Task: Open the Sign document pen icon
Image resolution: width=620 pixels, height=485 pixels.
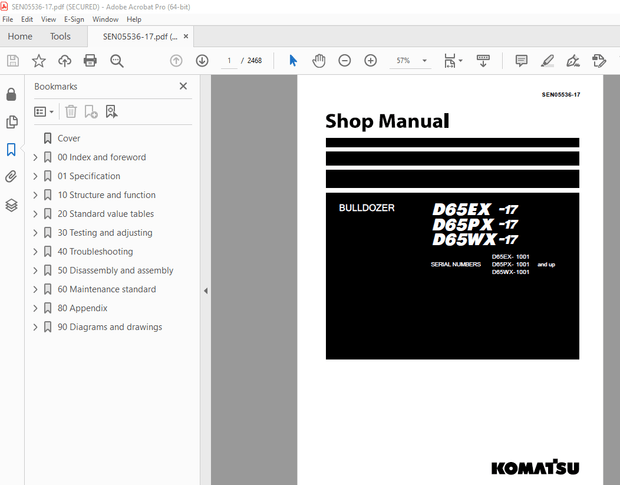Action: pyautogui.click(x=573, y=60)
